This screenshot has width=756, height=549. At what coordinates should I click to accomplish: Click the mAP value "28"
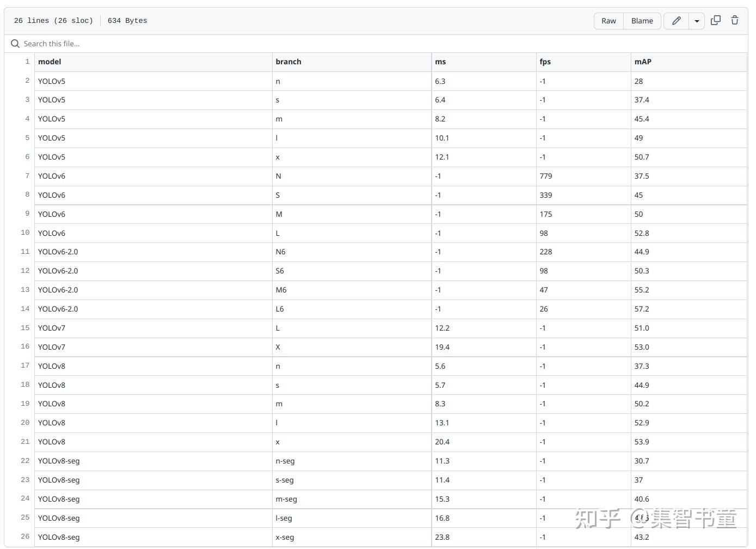coord(638,81)
